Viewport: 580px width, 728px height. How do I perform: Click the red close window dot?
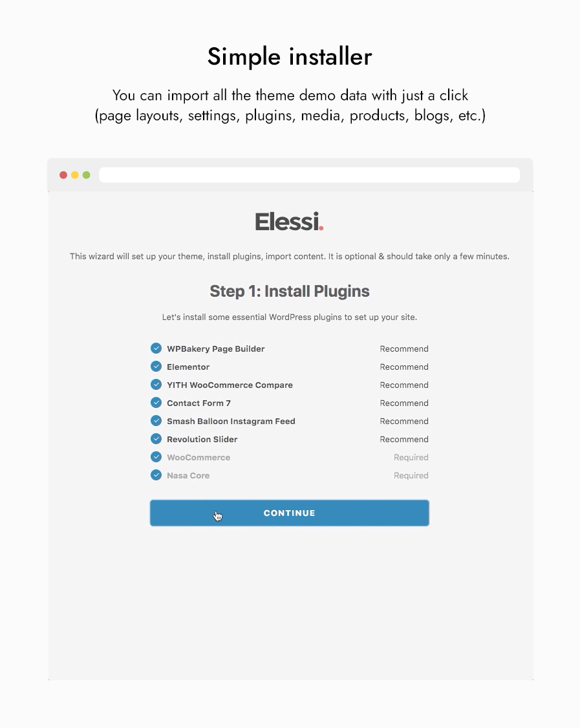click(63, 175)
